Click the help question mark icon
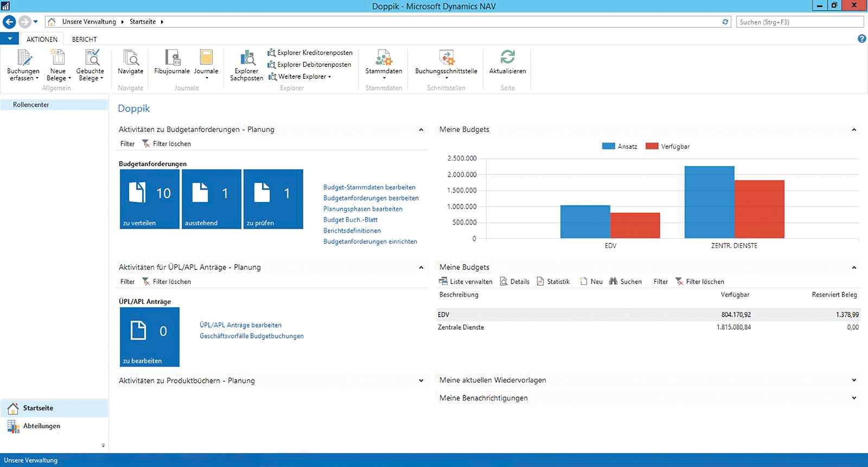Image resolution: width=868 pixels, height=467 pixels. [861, 39]
